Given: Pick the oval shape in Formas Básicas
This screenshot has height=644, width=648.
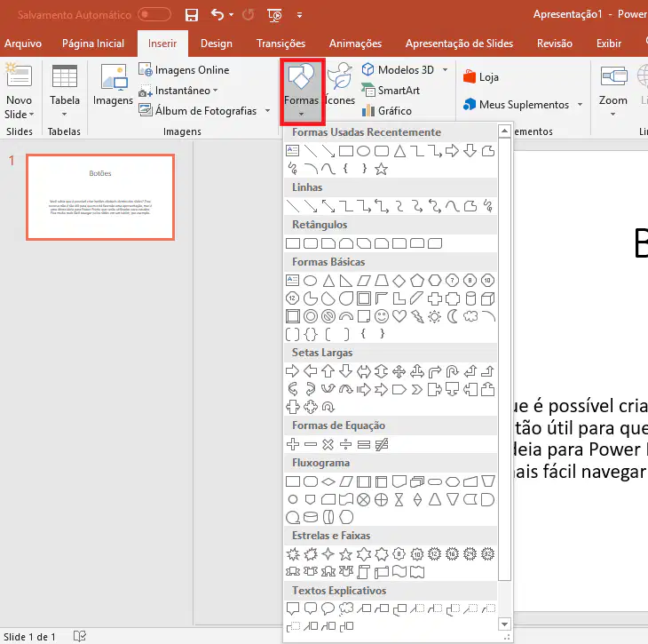Looking at the screenshot, I should (311, 281).
